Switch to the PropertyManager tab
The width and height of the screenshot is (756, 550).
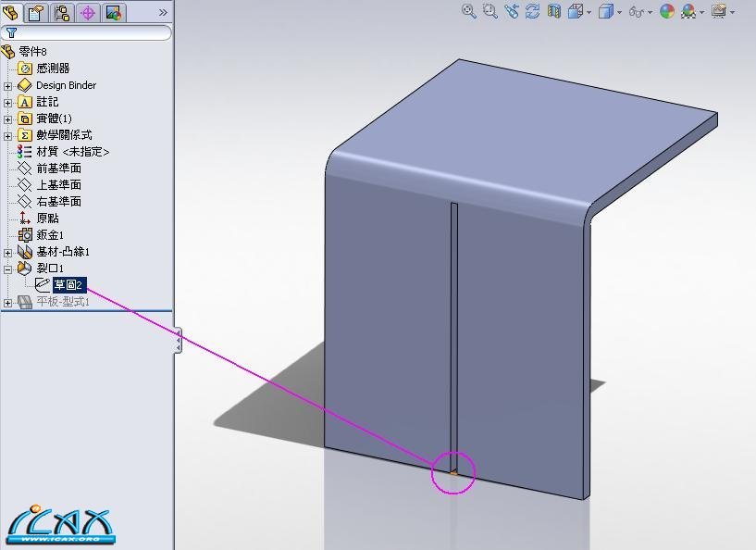pos(36,13)
